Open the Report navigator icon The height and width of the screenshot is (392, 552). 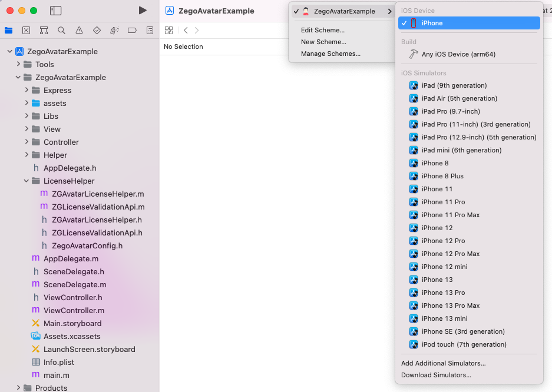point(150,31)
